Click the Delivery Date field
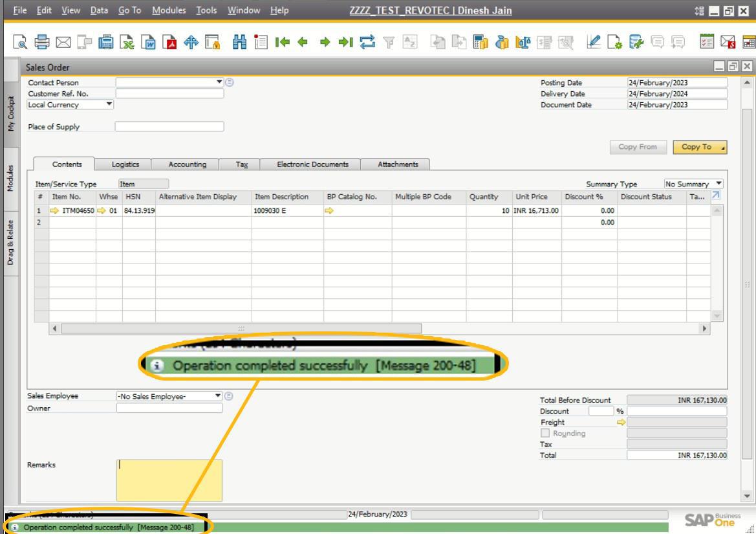Image resolution: width=756 pixels, height=534 pixels. point(677,94)
